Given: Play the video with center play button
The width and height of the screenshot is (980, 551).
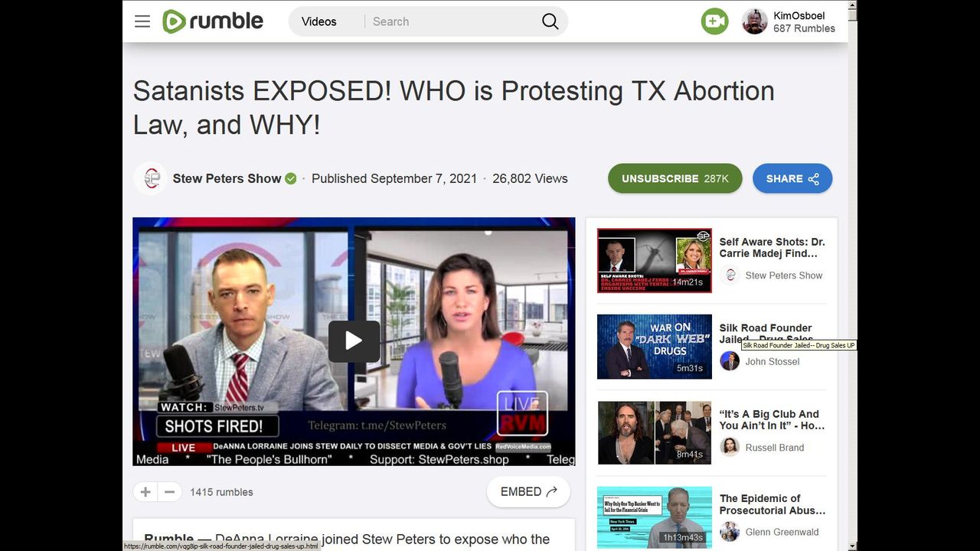Looking at the screenshot, I should click(354, 341).
